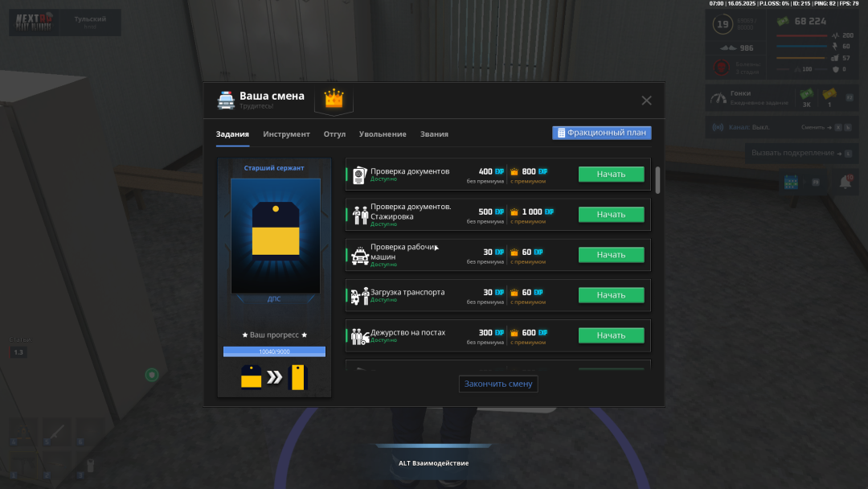Click the yellow stat bar above armor

[801, 58]
